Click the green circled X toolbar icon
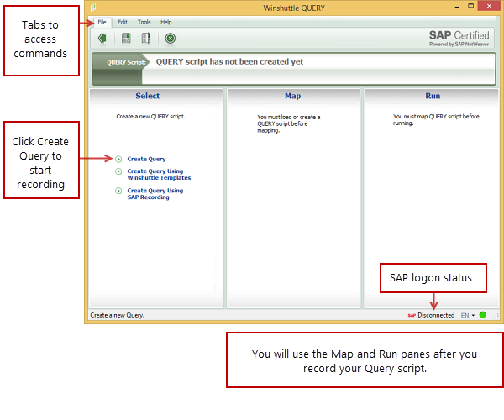The image size is (504, 420). coord(171,39)
